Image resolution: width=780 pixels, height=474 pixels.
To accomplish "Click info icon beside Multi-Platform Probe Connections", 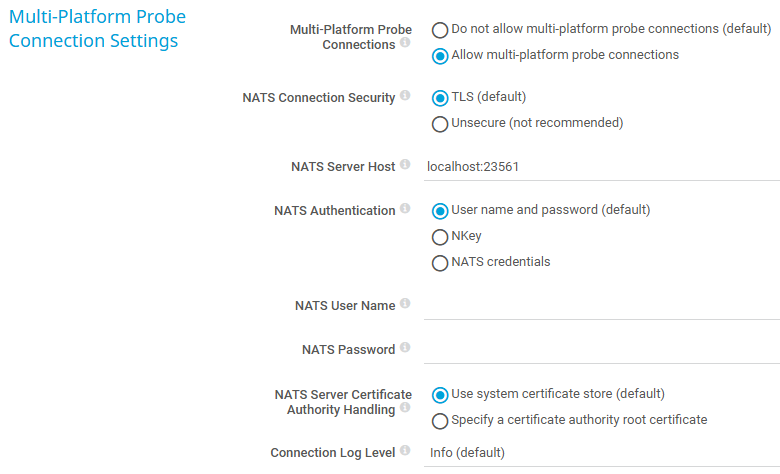I will [x=405, y=43].
